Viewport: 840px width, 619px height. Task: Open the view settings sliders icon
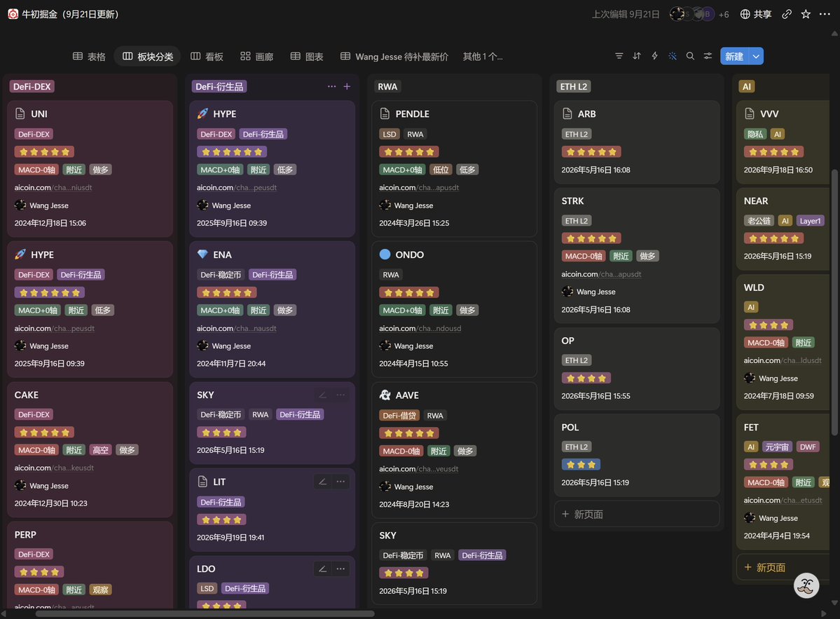click(708, 56)
